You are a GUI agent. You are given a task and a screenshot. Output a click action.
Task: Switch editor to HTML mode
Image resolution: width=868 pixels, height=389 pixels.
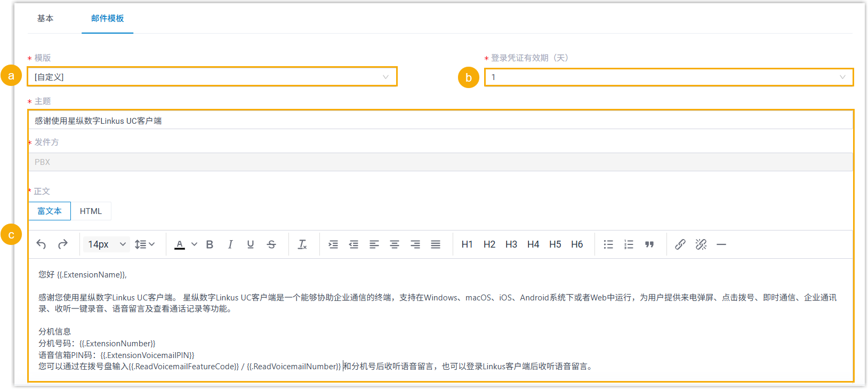91,211
